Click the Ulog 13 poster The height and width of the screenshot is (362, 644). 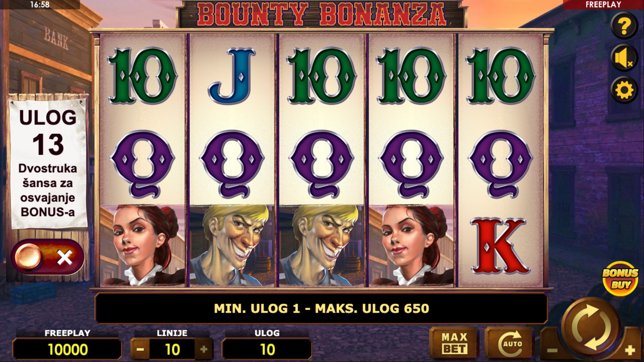point(48,162)
